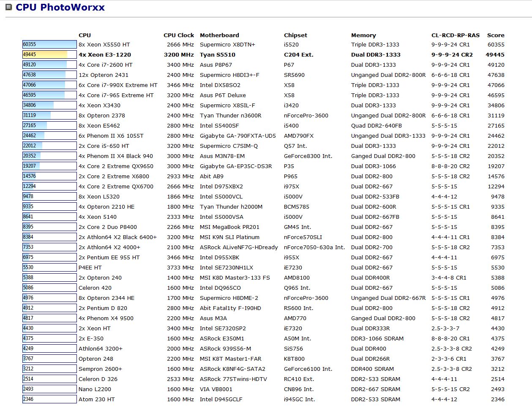Click 4x Core i7-965 Extreme HT
Image resolution: width=532 pixels, height=408 pixels.
116,95
